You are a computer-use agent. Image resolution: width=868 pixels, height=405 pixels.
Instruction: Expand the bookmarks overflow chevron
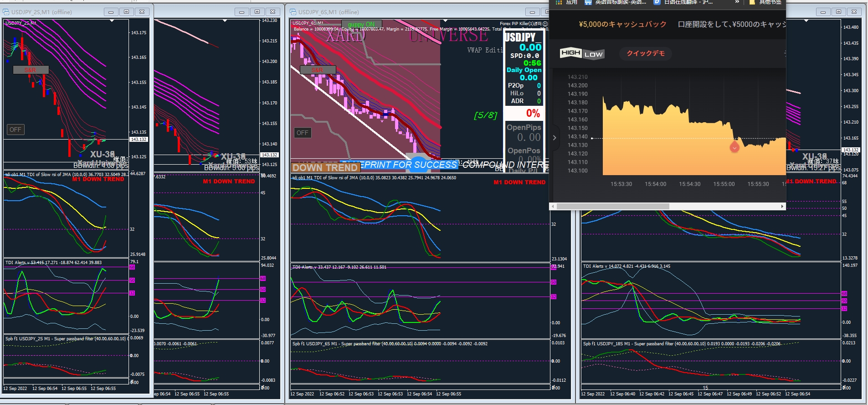(x=737, y=2)
